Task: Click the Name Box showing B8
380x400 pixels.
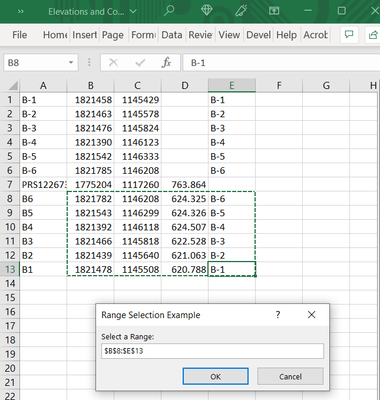Action: tap(41, 62)
